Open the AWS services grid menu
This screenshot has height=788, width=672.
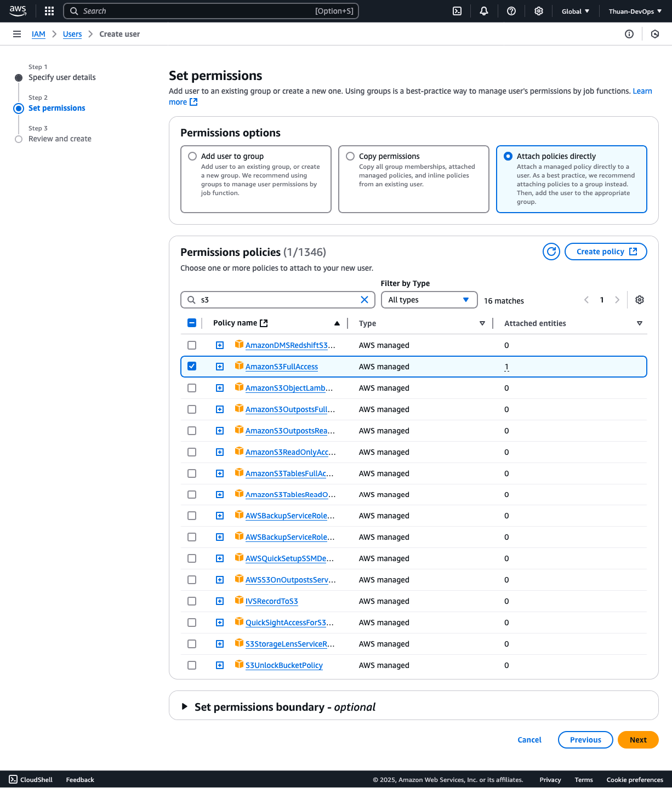(49, 11)
